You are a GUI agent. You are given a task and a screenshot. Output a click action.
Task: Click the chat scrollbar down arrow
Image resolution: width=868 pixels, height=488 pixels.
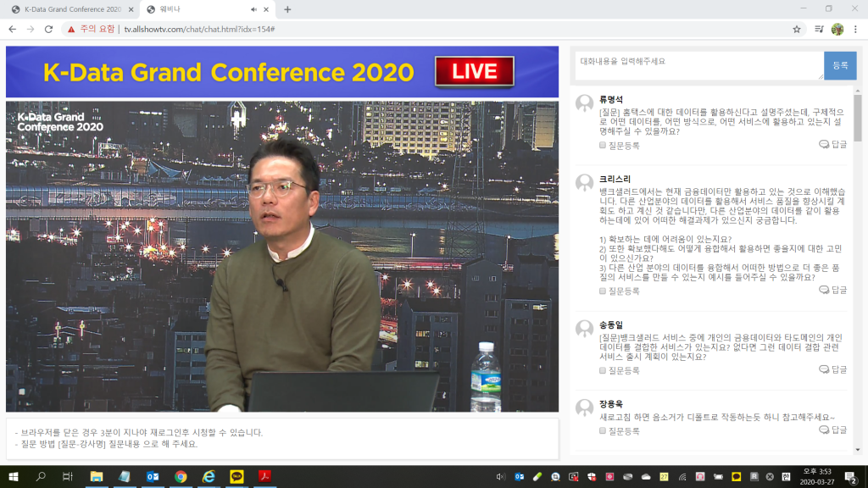pos(858,450)
